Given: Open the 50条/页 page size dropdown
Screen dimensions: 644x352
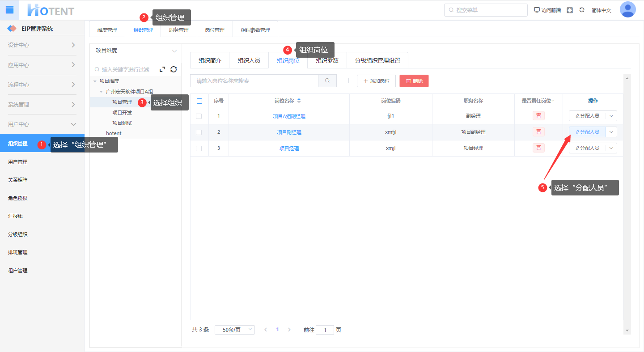Looking at the screenshot, I should click(234, 330).
